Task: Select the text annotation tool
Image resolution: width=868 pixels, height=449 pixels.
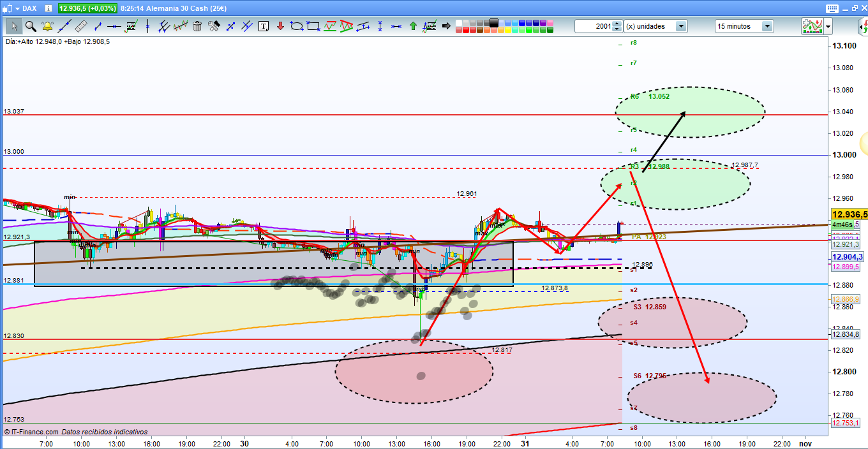Action: pos(264,26)
